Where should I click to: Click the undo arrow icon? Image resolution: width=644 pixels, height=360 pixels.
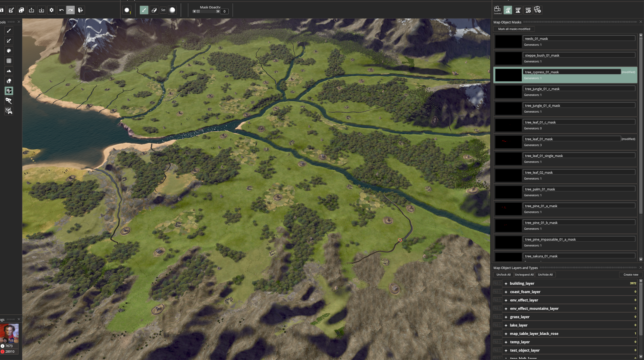(x=61, y=10)
